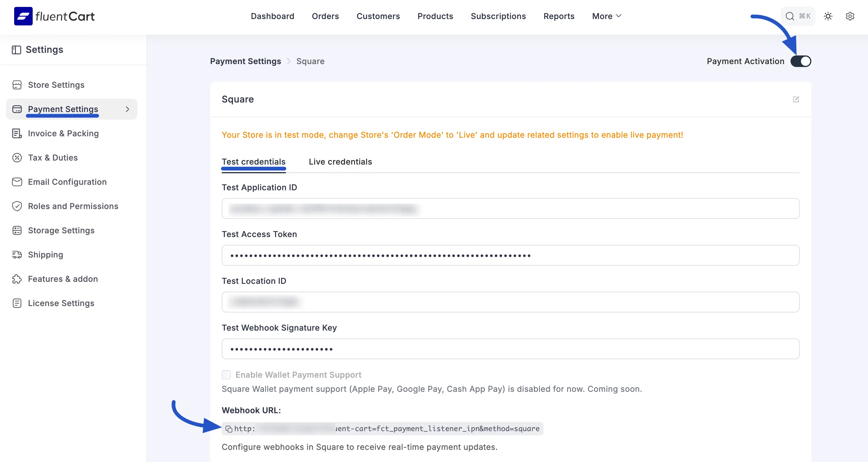Turn off the Payment Activation switch
Screen dimensions: 868x462
801,61
